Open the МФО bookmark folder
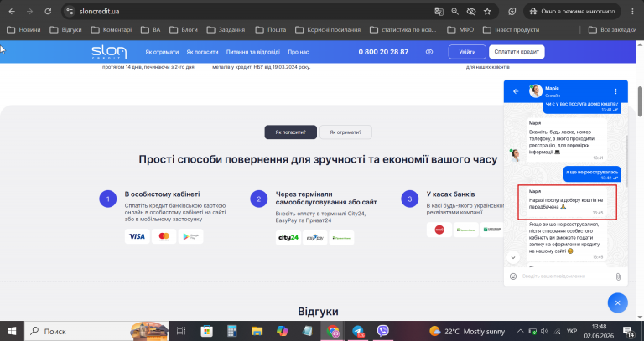 460,29
